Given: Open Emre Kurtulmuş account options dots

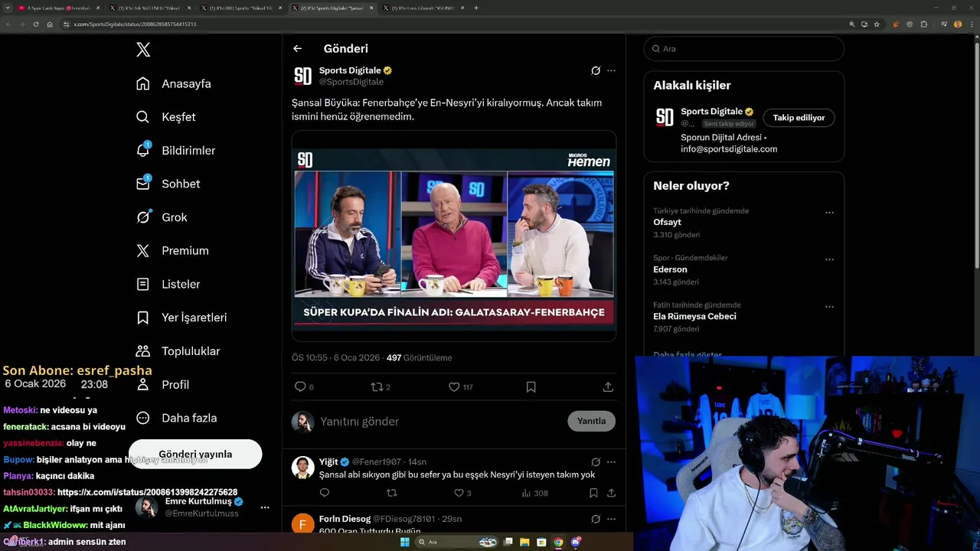Looking at the screenshot, I should (265, 507).
